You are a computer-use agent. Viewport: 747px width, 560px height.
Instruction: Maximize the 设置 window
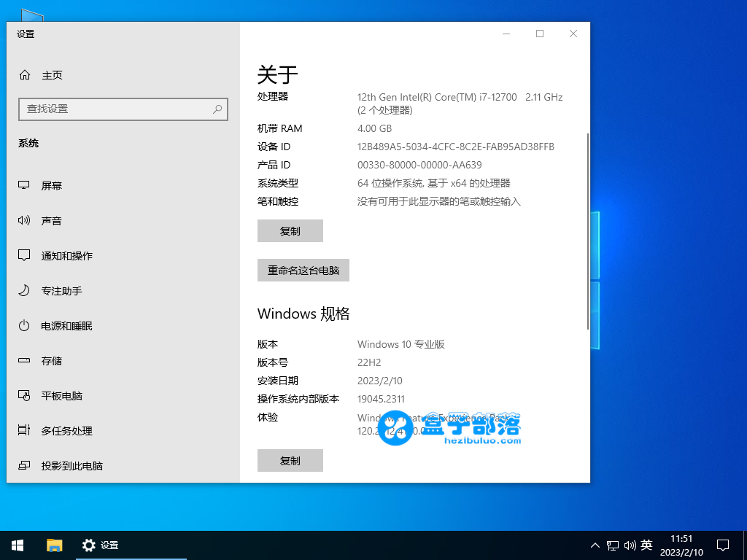pyautogui.click(x=540, y=34)
